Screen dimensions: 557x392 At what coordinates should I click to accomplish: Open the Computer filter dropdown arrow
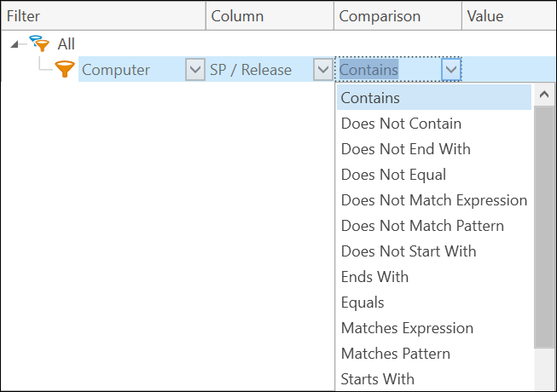195,70
